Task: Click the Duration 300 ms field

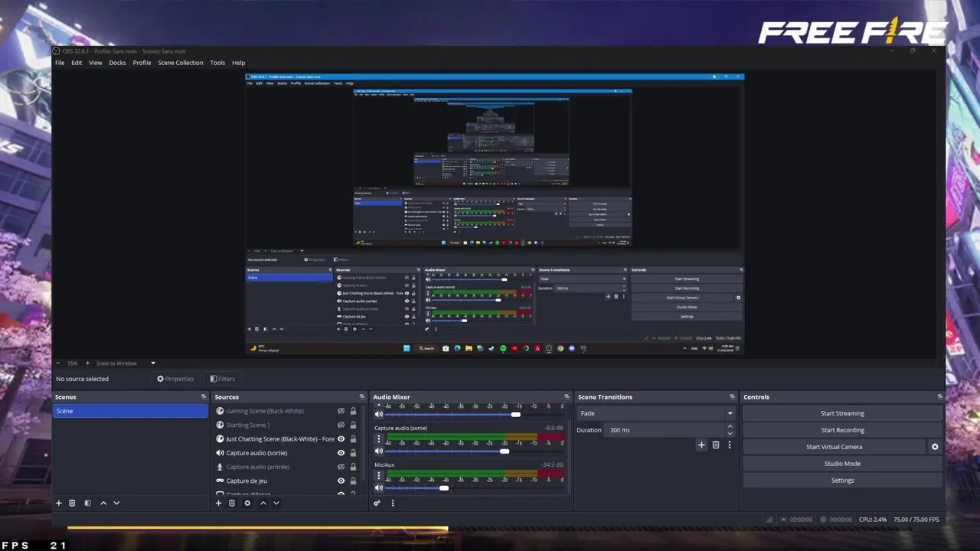Action: (x=665, y=430)
